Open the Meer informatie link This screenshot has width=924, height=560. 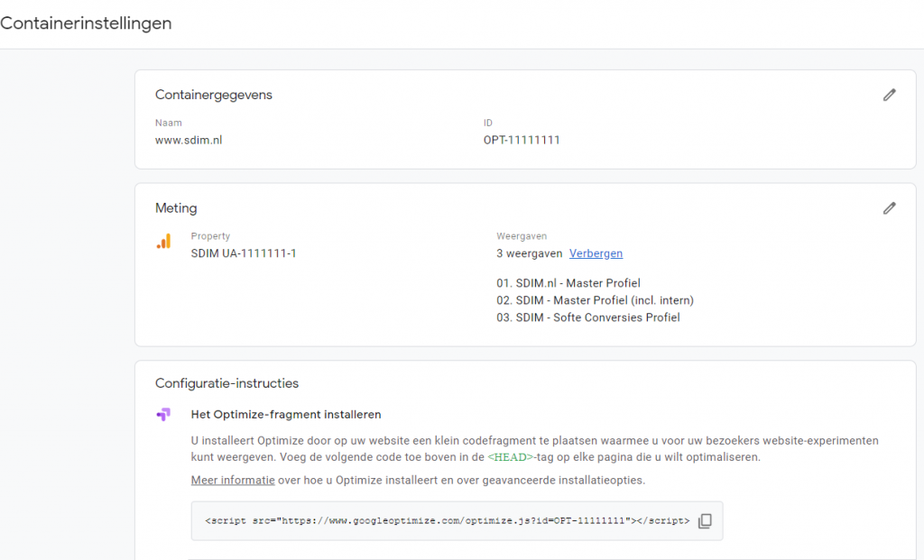pos(233,480)
